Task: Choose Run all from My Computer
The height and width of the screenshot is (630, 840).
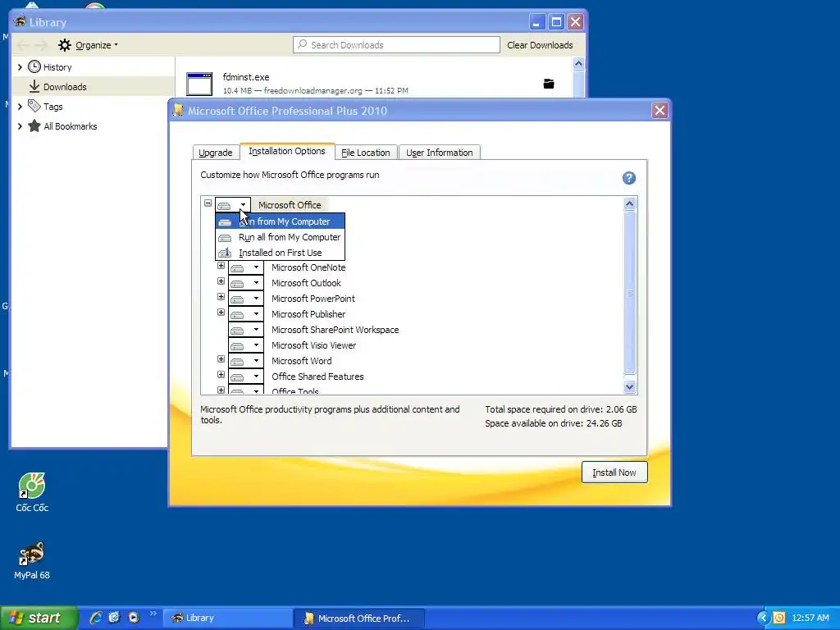Action: pyautogui.click(x=281, y=237)
